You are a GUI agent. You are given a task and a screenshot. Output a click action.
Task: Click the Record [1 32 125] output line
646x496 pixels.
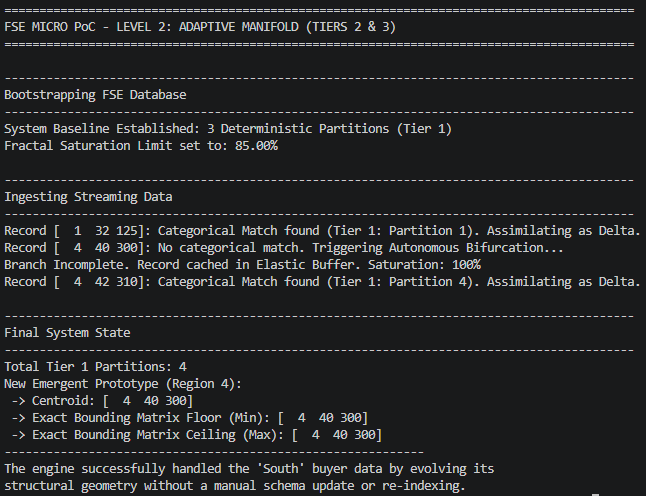tap(322, 231)
